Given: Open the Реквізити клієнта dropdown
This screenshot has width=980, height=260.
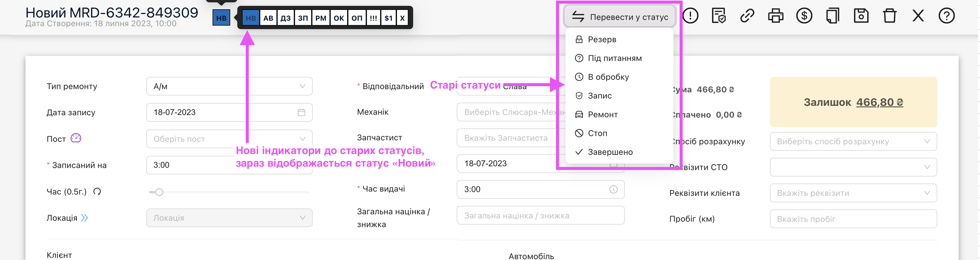Looking at the screenshot, I should tap(853, 193).
